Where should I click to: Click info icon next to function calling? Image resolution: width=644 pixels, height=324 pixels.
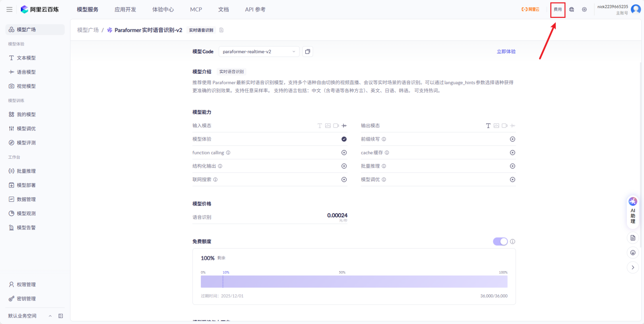pos(228,153)
